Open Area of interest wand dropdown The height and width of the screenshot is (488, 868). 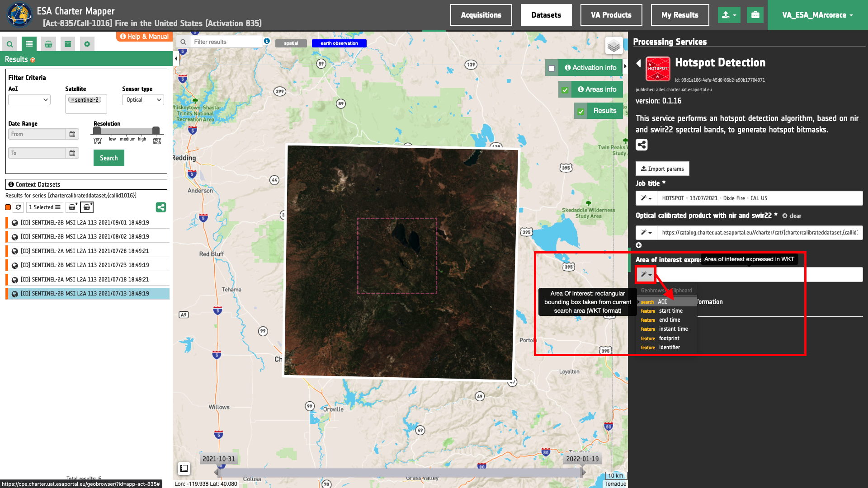646,274
